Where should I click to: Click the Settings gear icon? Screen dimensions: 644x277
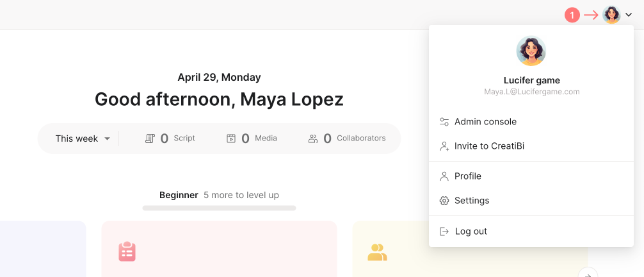(x=444, y=201)
